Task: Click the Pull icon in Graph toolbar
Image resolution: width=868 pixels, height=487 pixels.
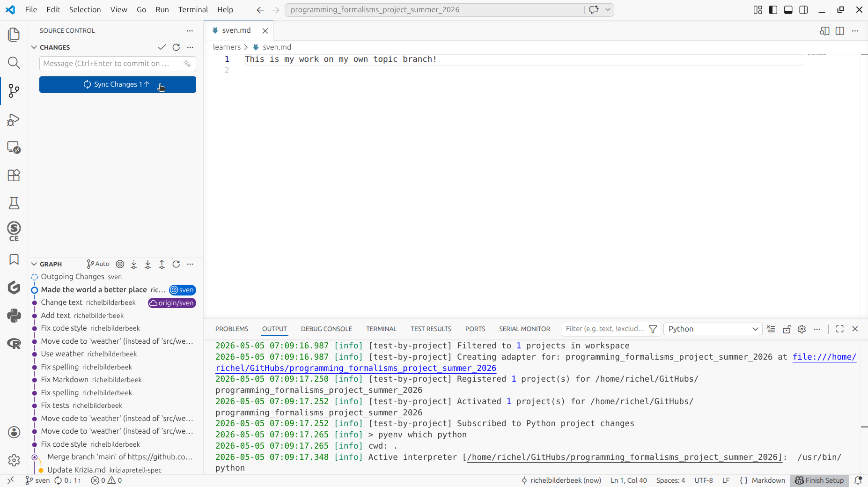Action: pos(148,264)
